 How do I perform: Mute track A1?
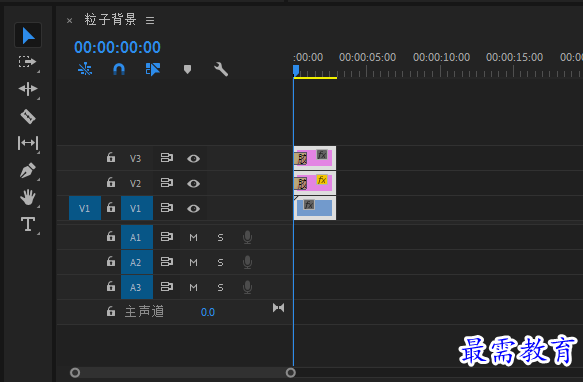193,237
